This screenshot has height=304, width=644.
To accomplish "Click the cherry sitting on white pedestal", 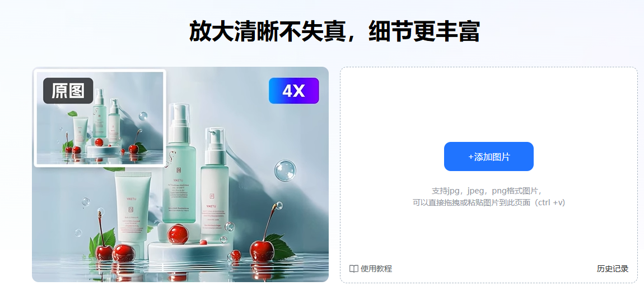I will [x=178, y=234].
